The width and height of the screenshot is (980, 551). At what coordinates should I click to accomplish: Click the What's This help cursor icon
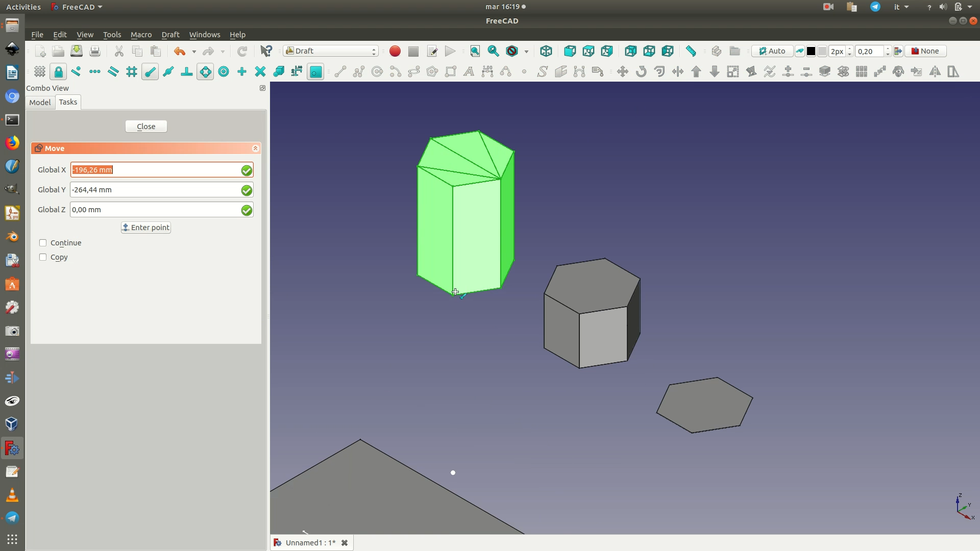(x=266, y=51)
